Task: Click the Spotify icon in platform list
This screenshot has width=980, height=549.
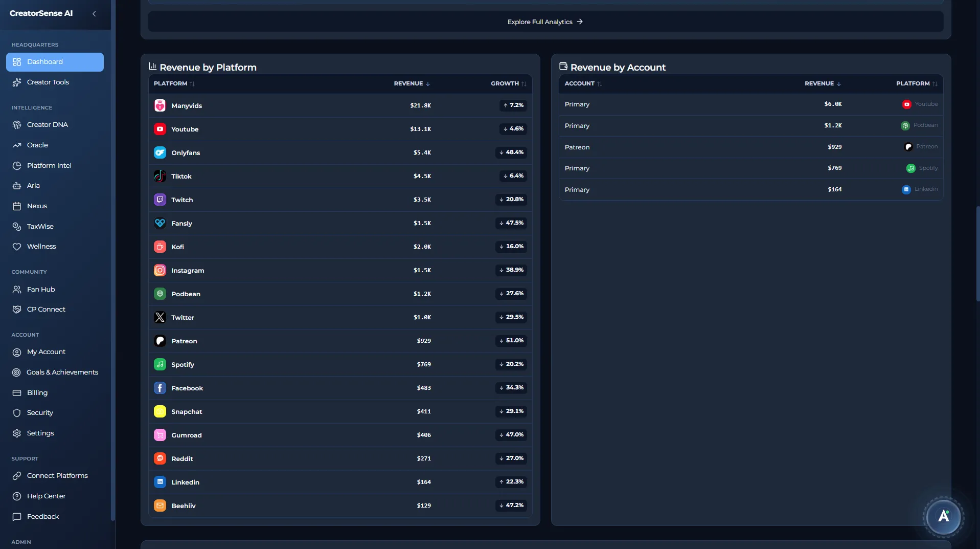Action: [x=159, y=364]
